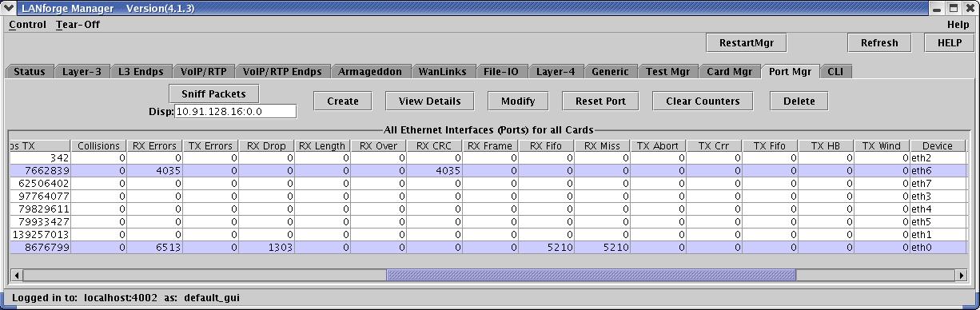Select the eth4 device row

tap(488, 209)
